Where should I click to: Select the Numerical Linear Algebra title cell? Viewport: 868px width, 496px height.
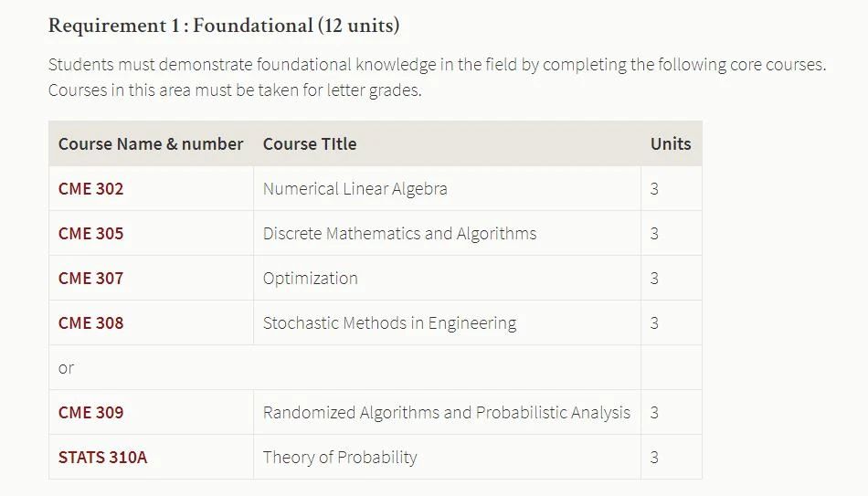(x=448, y=189)
